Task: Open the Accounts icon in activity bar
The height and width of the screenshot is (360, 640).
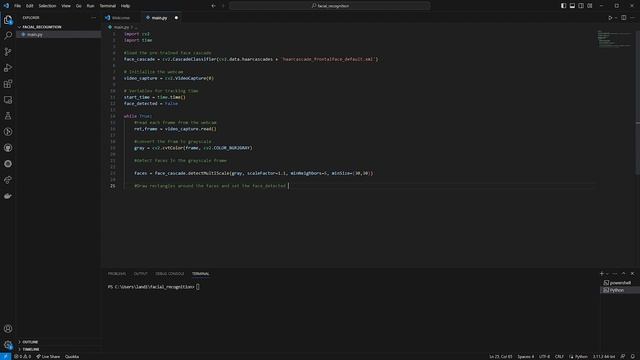Action: (x=8, y=329)
